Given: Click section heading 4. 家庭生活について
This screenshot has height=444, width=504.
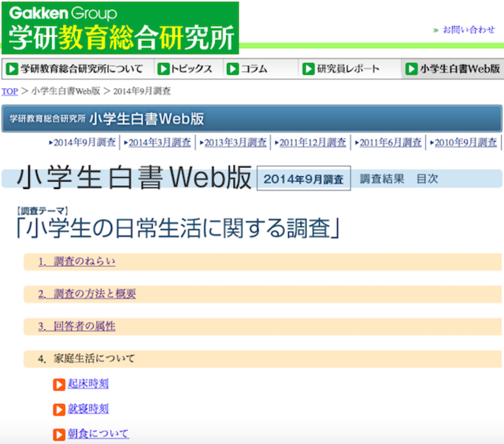Looking at the screenshot, I should tap(86, 358).
